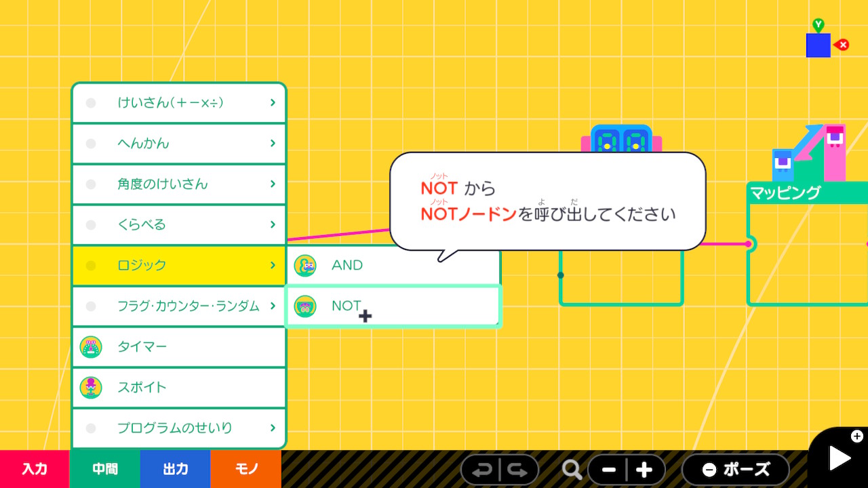Choose AND in the ロジック submenu
The height and width of the screenshot is (488, 868).
[x=393, y=266]
